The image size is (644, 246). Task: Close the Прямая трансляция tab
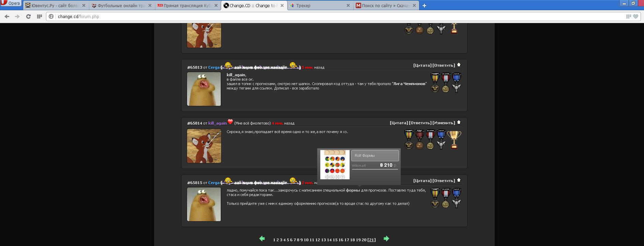216,5
